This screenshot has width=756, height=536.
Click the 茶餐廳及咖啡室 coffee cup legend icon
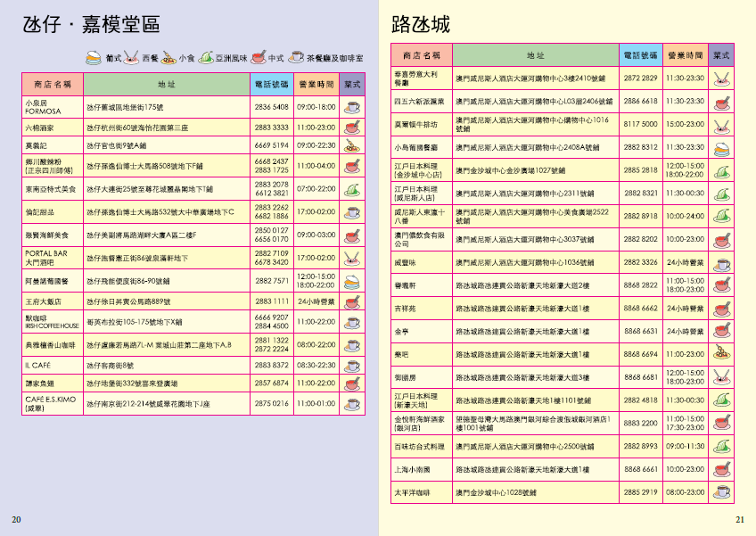pos(296,58)
